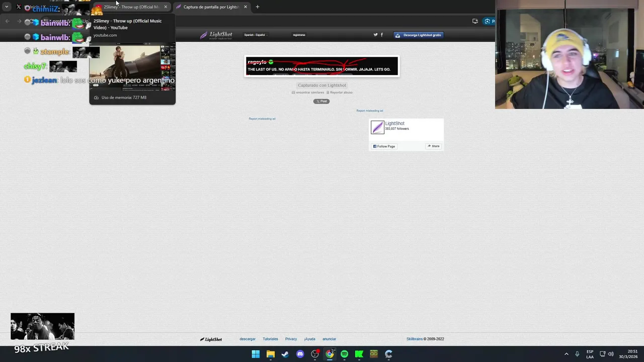Click the browser back arrow

tap(7, 21)
